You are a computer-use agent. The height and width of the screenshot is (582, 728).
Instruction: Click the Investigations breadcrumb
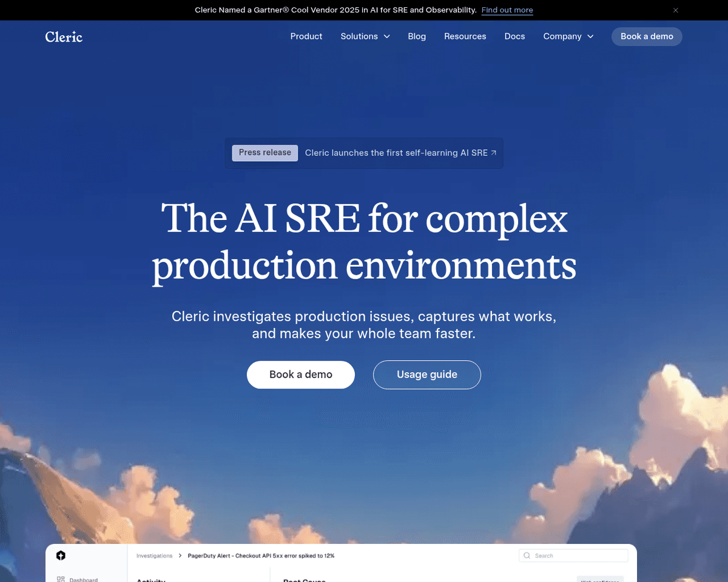click(x=154, y=555)
